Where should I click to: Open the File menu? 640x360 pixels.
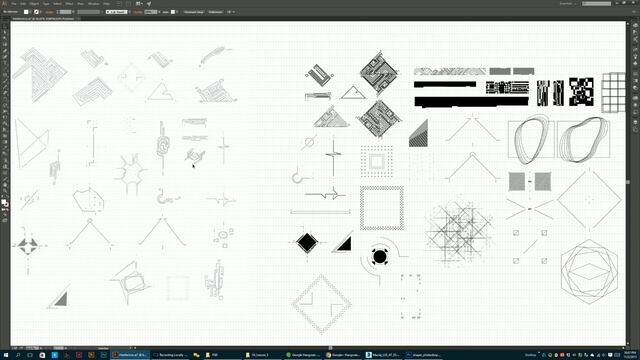pyautogui.click(x=14, y=4)
